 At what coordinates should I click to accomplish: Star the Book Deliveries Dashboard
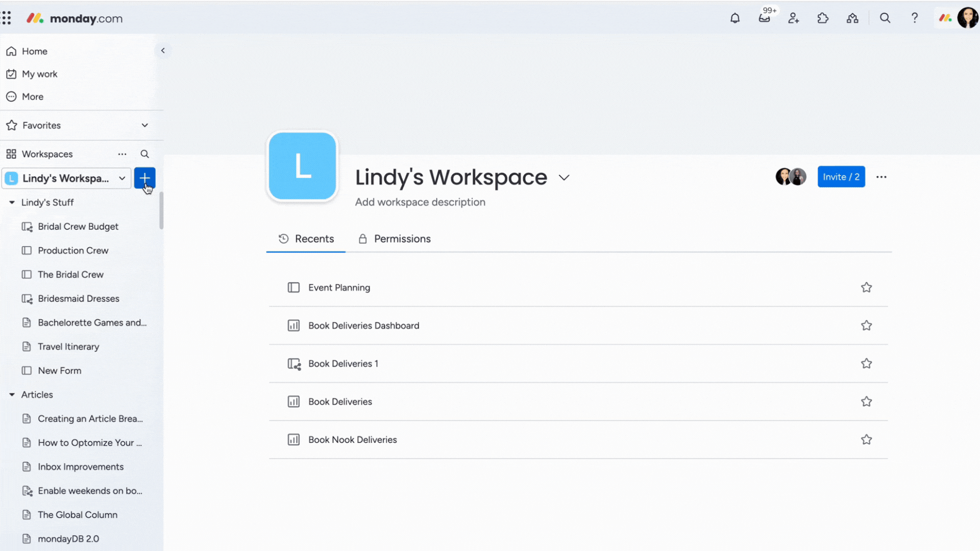[866, 325]
